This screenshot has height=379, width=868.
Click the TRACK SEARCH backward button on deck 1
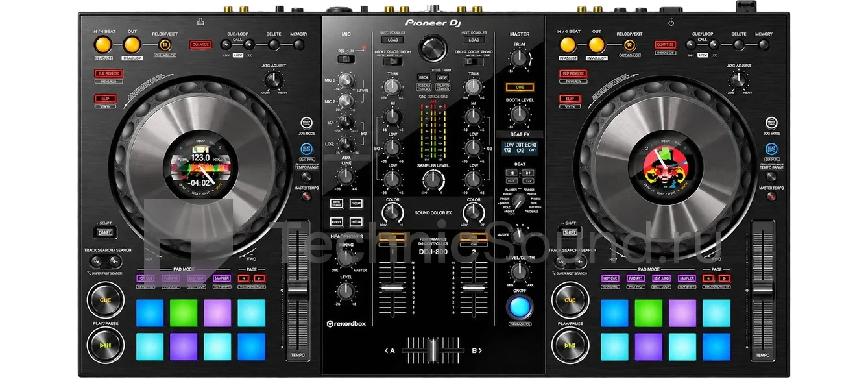pyautogui.click(x=97, y=262)
